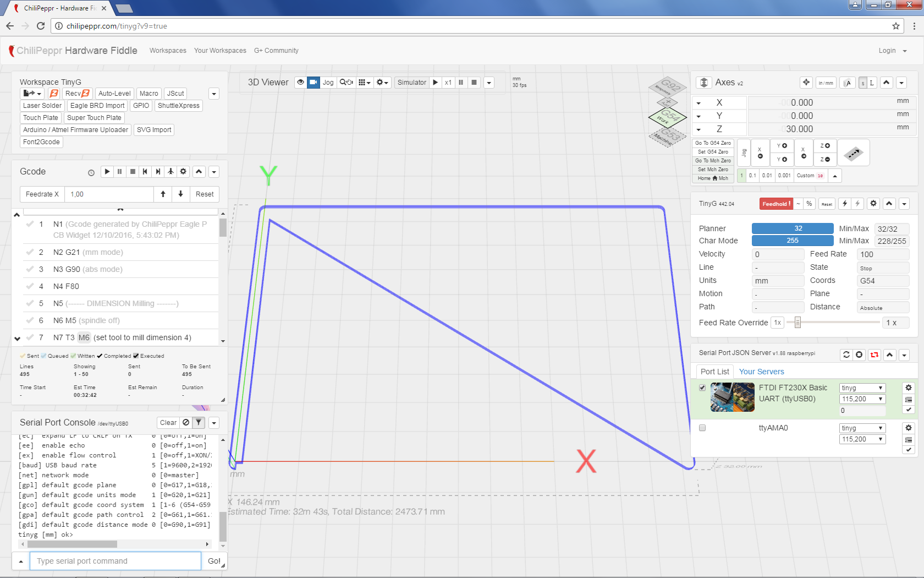Uncheck the FTDI FT230X port checkbox

click(702, 388)
